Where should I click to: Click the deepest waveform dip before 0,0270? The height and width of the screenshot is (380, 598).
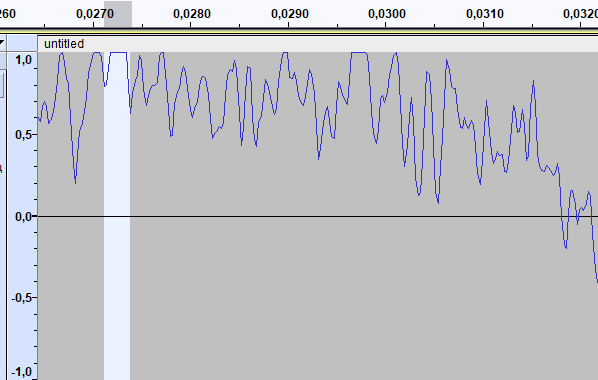tap(75, 182)
